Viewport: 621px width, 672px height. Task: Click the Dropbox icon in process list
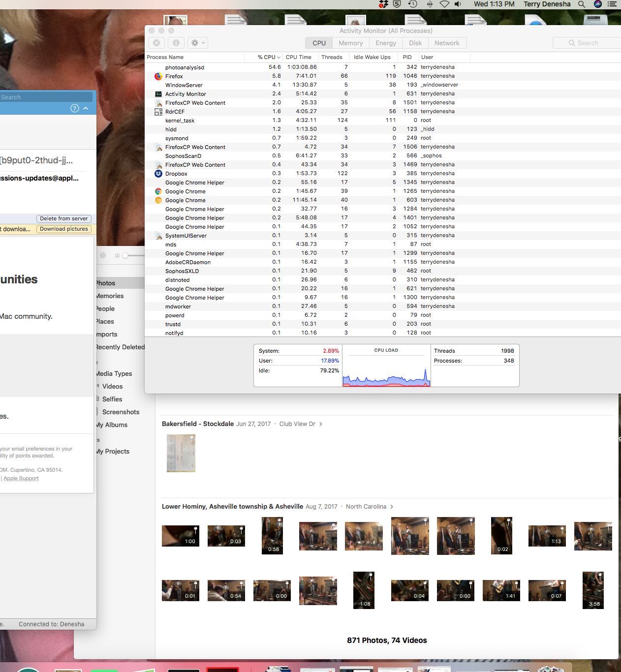click(158, 174)
